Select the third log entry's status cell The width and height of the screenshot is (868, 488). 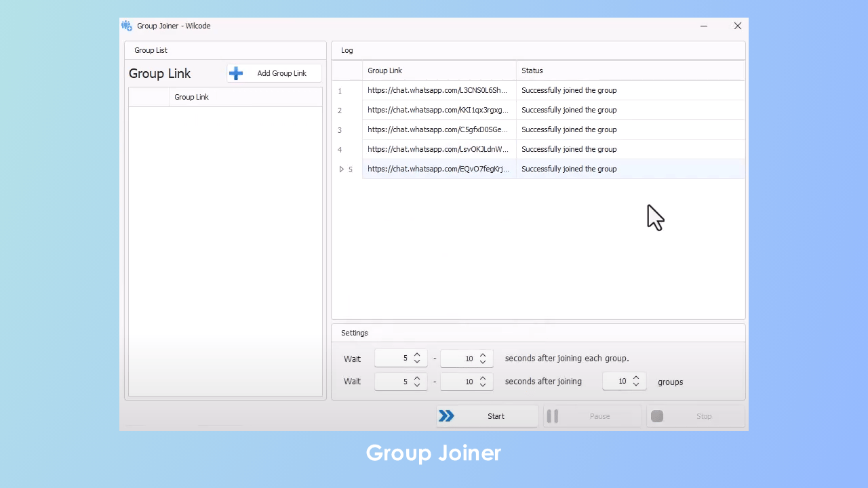[x=569, y=129]
